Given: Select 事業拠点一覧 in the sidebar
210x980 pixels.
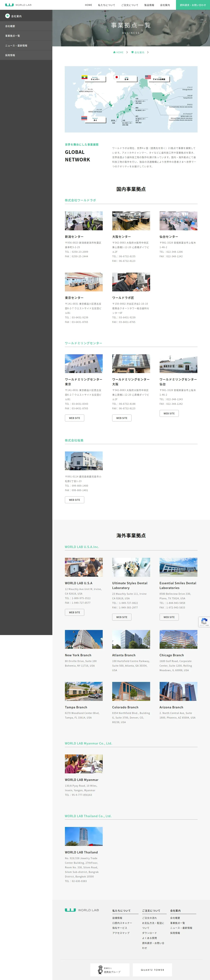Looking at the screenshot, I should [x=26, y=36].
